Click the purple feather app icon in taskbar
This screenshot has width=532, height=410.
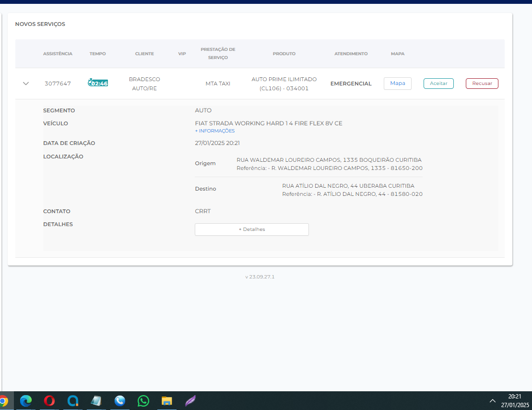(x=190, y=401)
